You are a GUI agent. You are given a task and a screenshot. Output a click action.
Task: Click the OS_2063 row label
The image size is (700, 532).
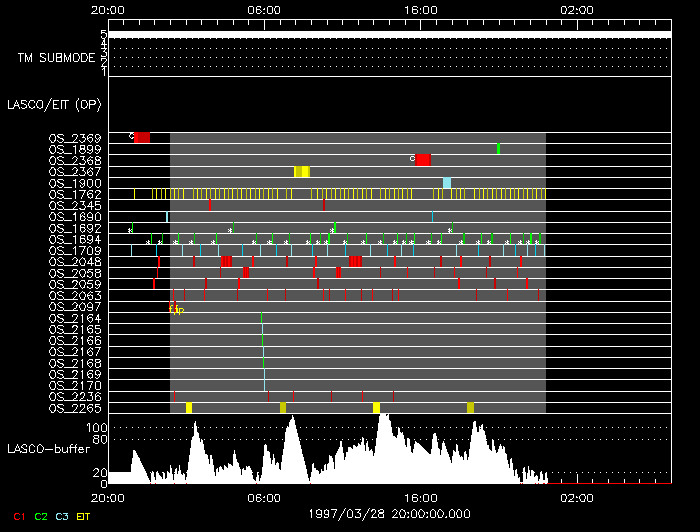pyautogui.click(x=75, y=296)
